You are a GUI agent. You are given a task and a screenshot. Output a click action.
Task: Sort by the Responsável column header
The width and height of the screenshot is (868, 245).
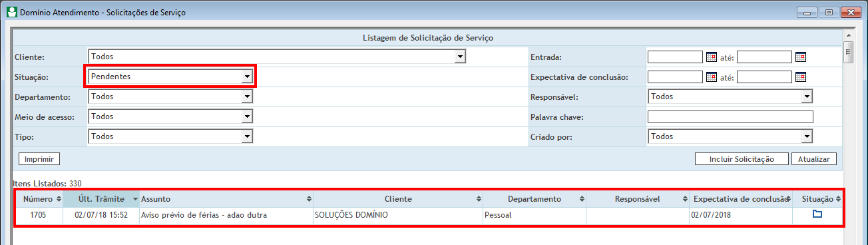point(637,199)
